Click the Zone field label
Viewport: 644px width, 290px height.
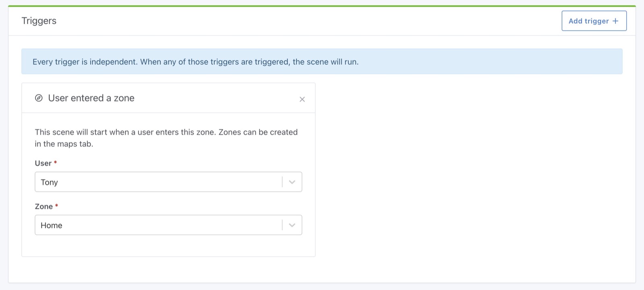tap(43, 206)
